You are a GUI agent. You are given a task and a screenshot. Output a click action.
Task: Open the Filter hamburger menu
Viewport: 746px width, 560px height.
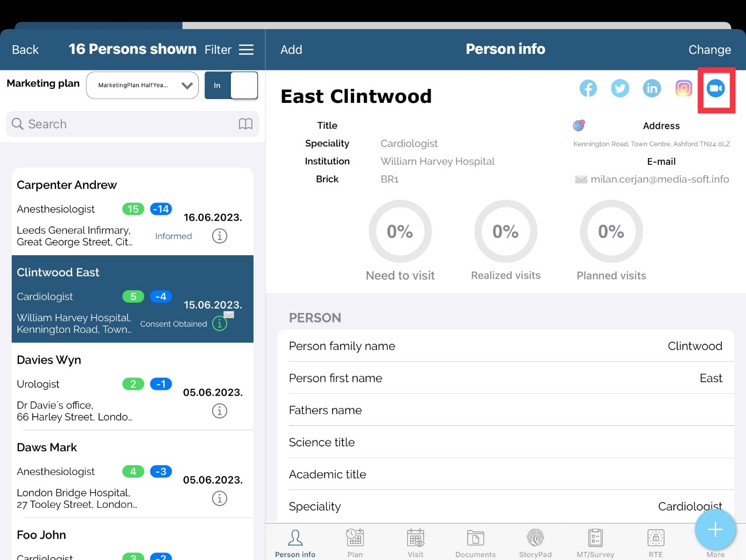pos(246,50)
